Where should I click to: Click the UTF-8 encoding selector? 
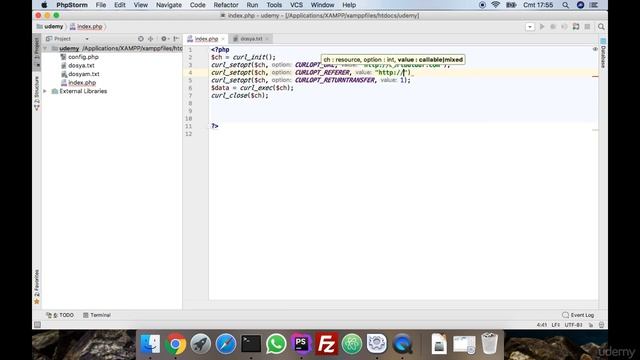click(573, 325)
